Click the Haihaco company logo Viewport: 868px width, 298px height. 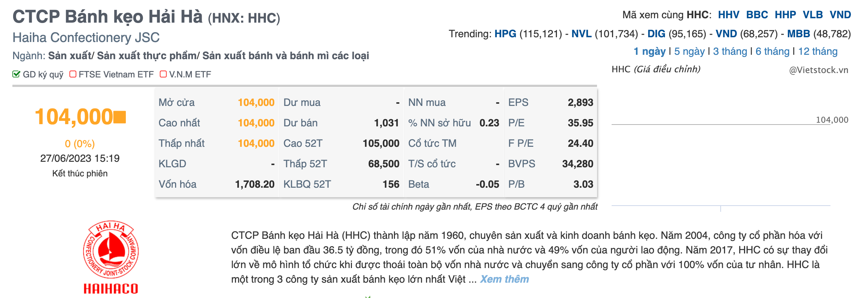[111, 257]
